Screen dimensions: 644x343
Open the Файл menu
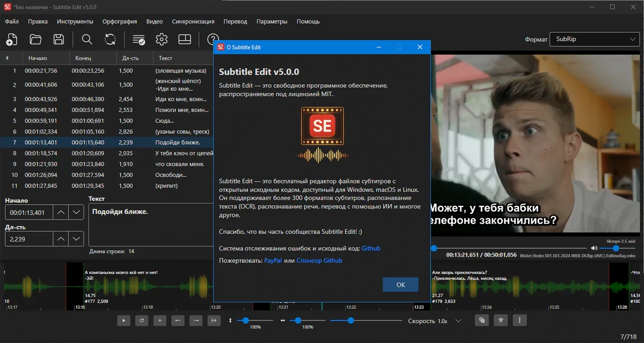pos(12,21)
